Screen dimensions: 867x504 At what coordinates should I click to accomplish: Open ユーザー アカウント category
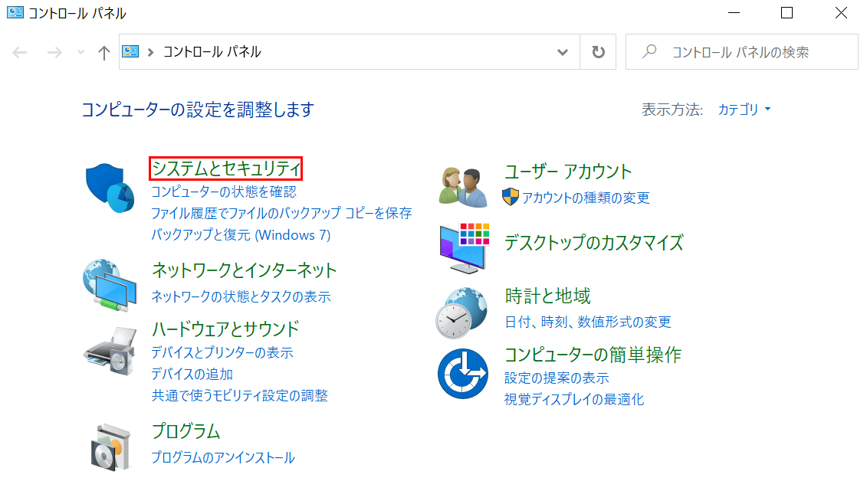point(568,172)
